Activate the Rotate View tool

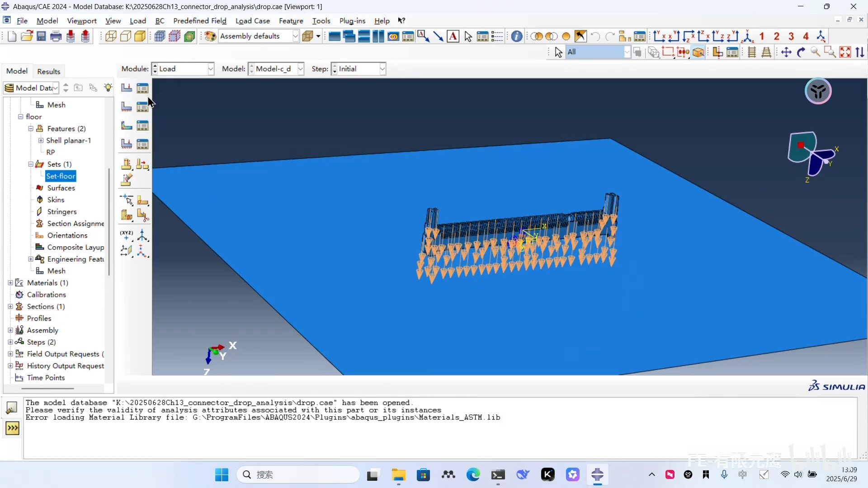[801, 52]
